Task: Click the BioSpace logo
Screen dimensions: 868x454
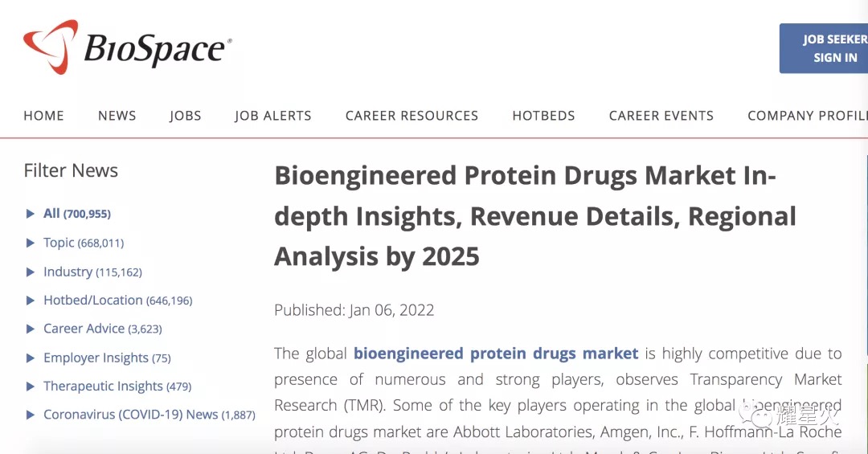Action: pos(127,47)
